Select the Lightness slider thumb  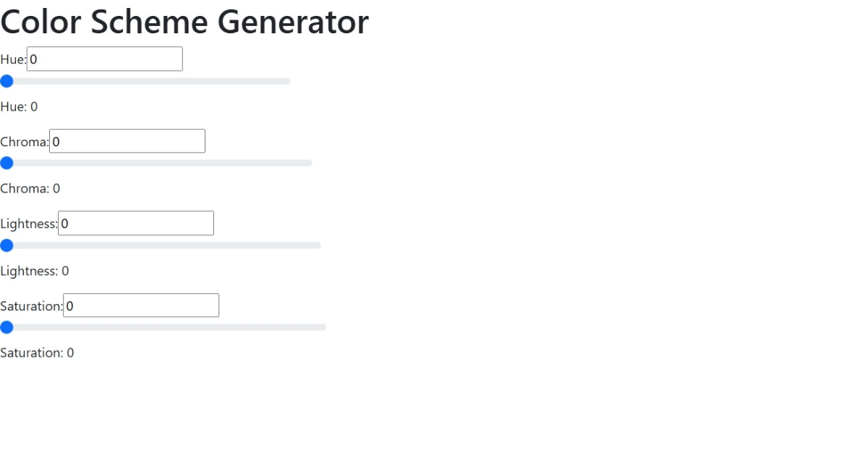pos(7,245)
